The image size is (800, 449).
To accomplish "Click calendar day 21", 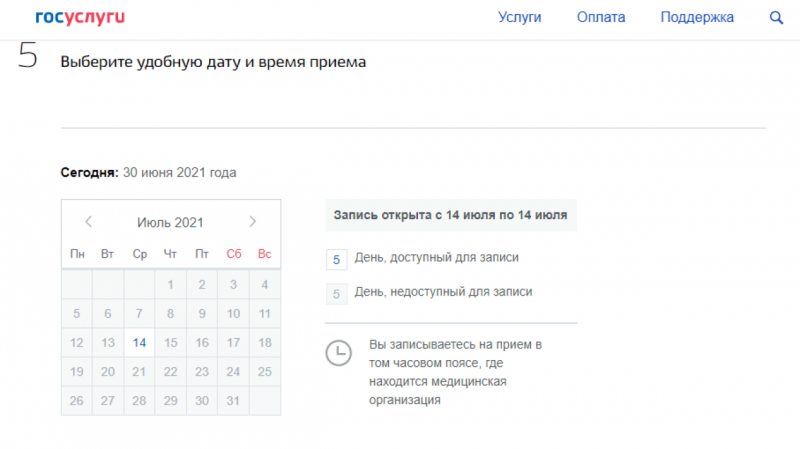I will click(x=139, y=372).
